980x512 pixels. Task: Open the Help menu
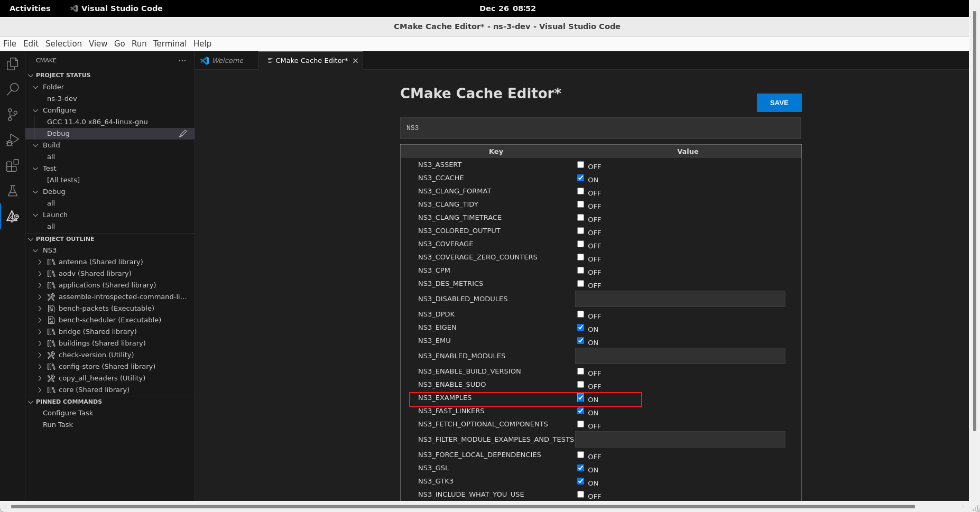point(202,44)
